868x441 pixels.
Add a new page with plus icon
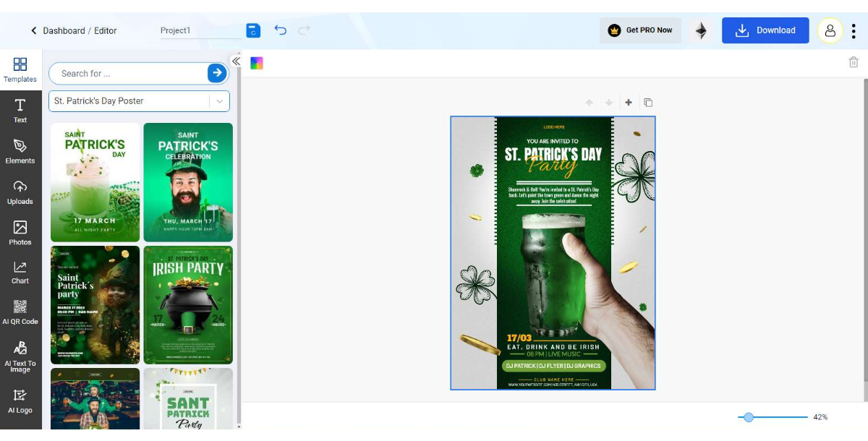click(629, 103)
